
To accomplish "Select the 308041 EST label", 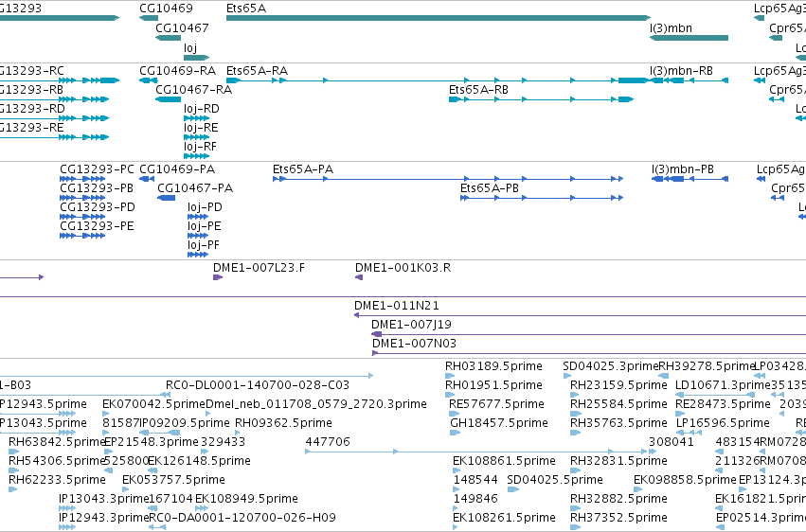I will [671, 442].
